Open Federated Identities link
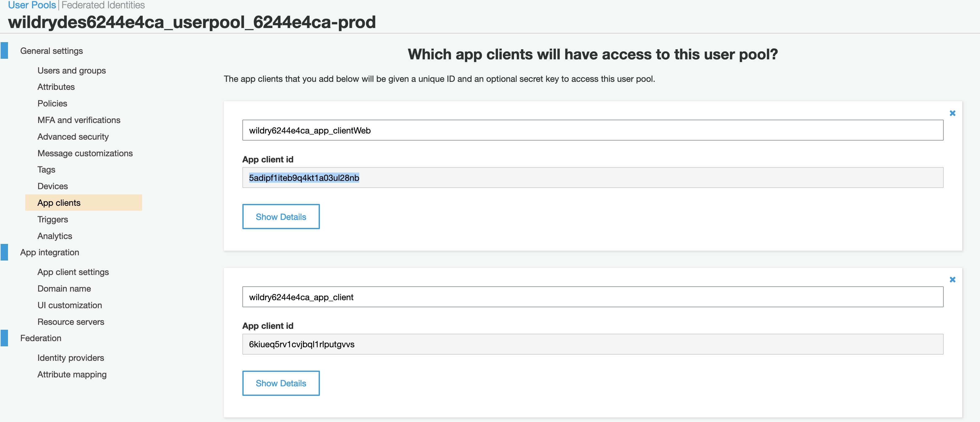The width and height of the screenshot is (980, 422). pyautogui.click(x=103, y=5)
